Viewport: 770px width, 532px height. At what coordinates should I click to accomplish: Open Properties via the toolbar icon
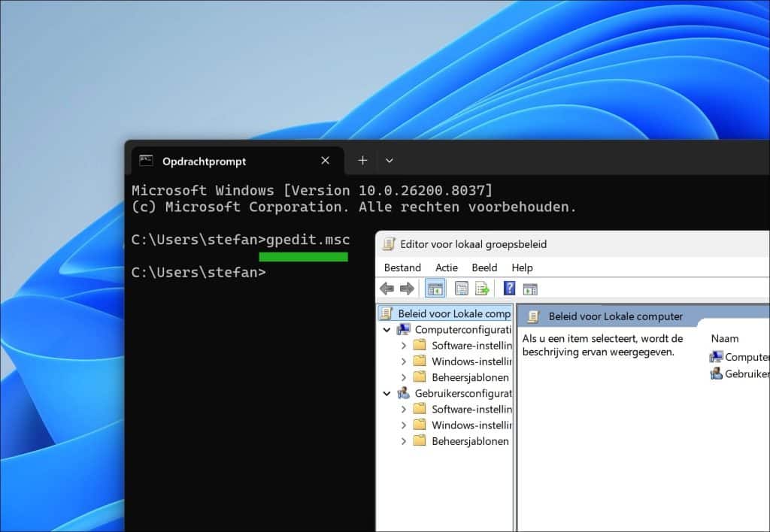tap(460, 288)
